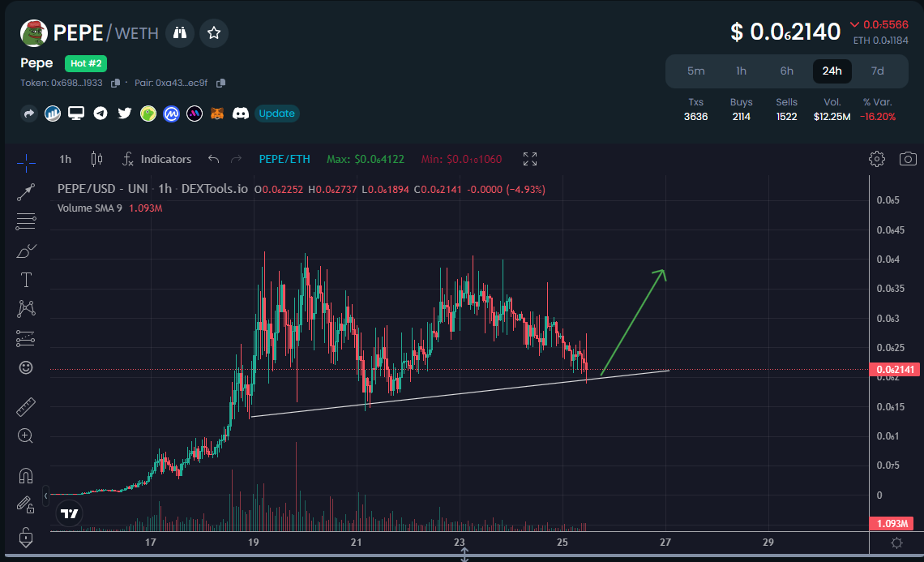Redo the chart action
The width and height of the screenshot is (924, 562).
click(x=237, y=159)
